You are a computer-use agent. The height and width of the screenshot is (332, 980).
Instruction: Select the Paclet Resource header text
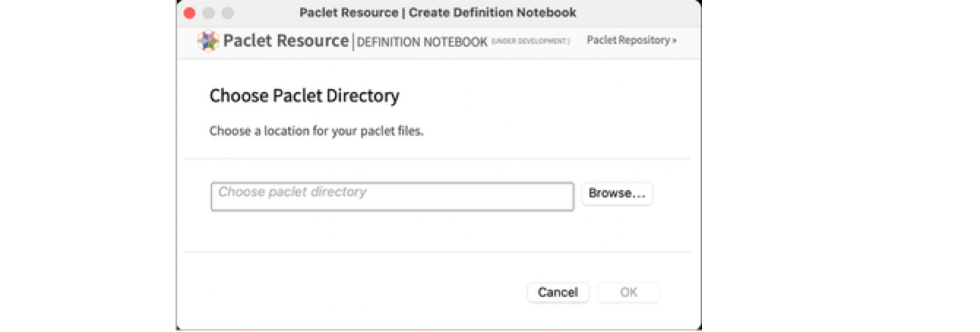click(285, 41)
